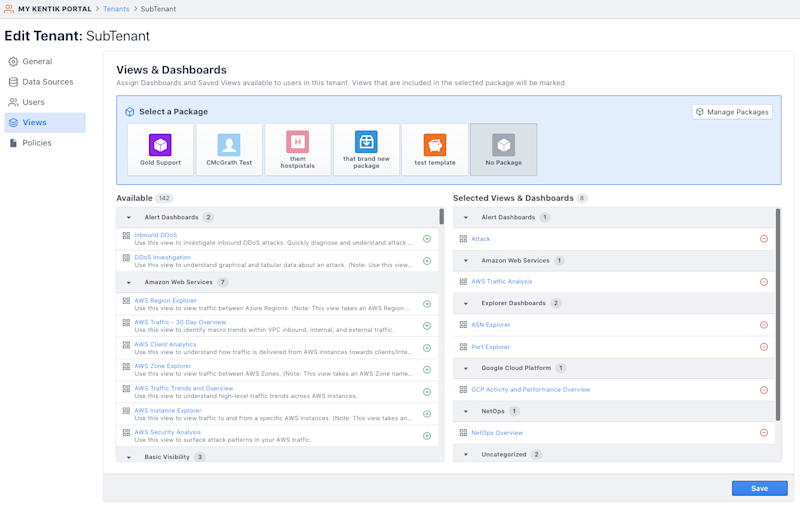
Task: Collapse Available Amazon Web Services group
Action: click(129, 283)
